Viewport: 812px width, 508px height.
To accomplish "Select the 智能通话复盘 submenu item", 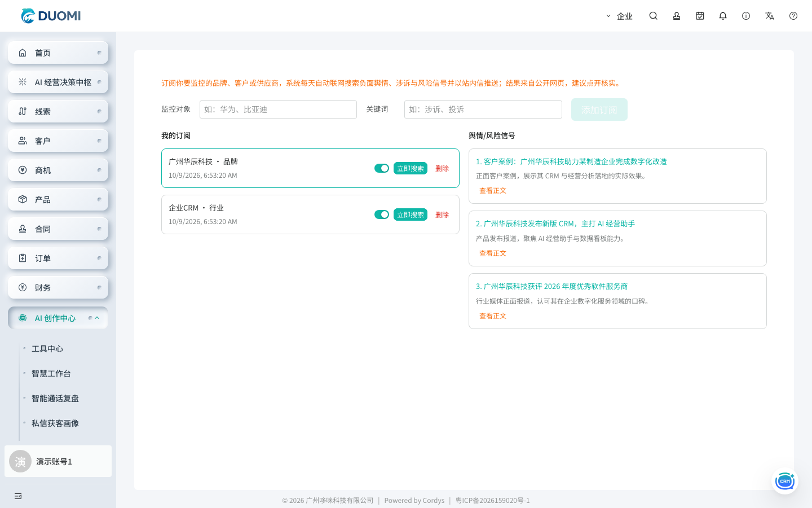I will pyautogui.click(x=55, y=398).
